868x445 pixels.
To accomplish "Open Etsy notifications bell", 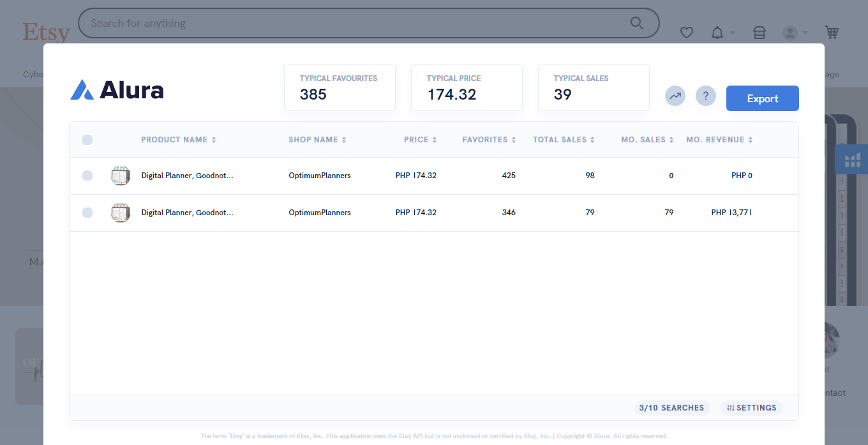I will tap(717, 33).
